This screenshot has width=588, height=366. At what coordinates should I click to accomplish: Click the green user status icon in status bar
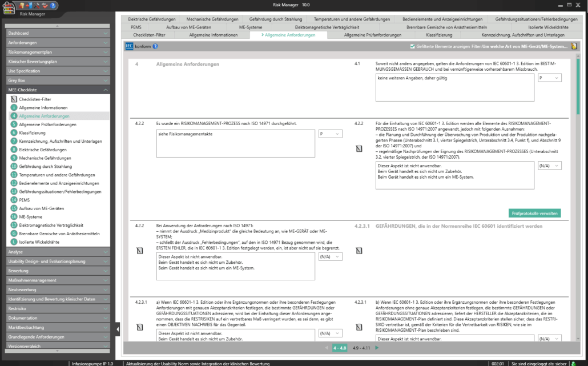pos(573,363)
